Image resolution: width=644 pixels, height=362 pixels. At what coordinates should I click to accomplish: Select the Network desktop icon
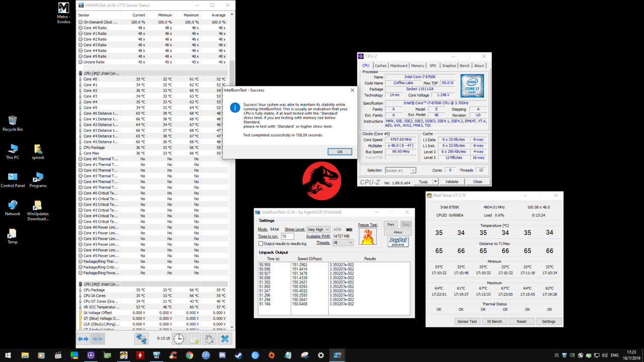13,208
